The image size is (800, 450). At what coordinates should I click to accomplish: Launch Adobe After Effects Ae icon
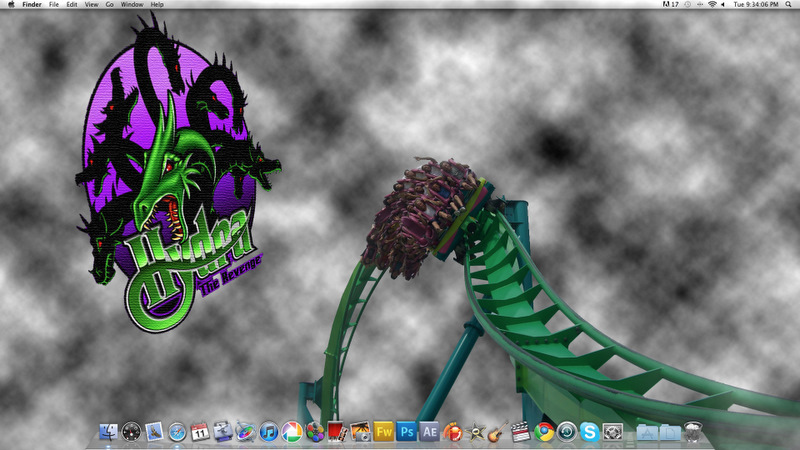430,432
